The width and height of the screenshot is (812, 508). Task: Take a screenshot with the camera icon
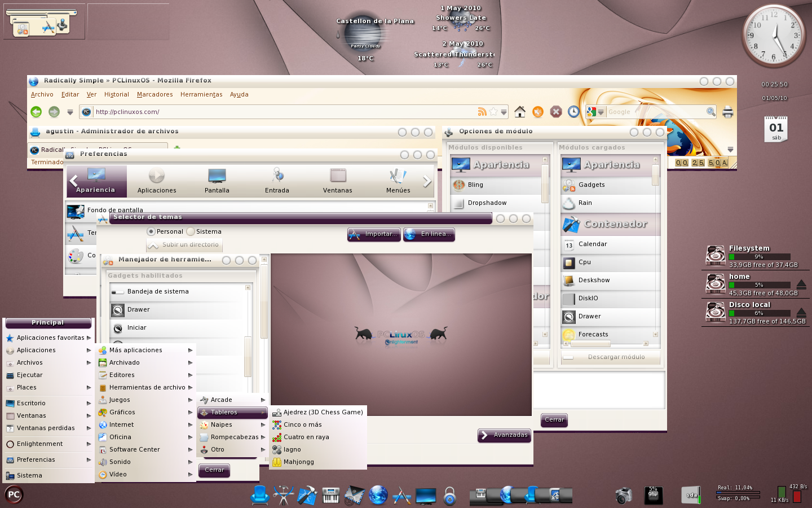click(624, 495)
